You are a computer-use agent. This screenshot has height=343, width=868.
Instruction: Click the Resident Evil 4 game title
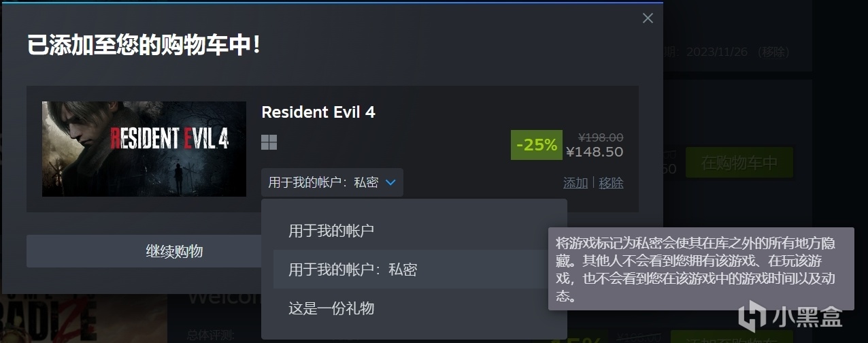(x=318, y=112)
